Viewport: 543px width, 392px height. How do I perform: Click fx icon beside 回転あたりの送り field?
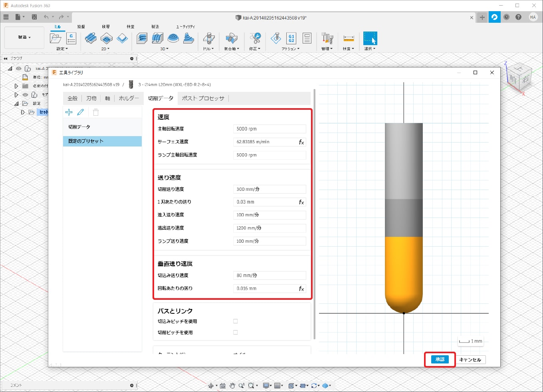[x=301, y=289]
